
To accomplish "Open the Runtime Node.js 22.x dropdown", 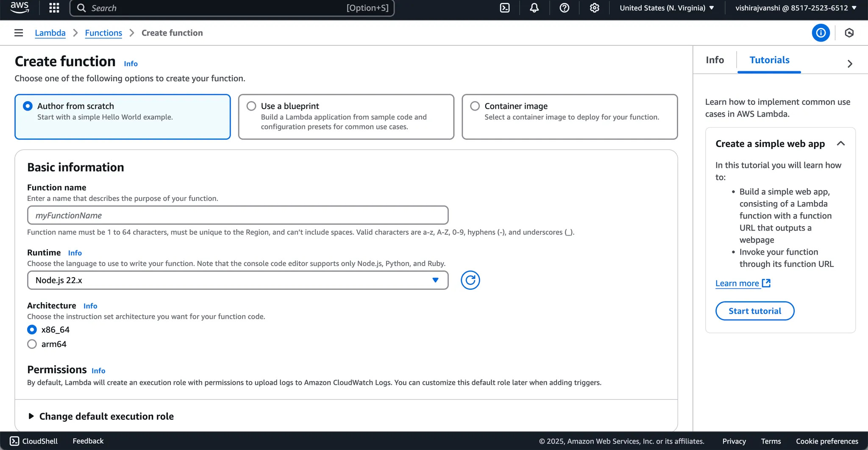I will (x=238, y=280).
